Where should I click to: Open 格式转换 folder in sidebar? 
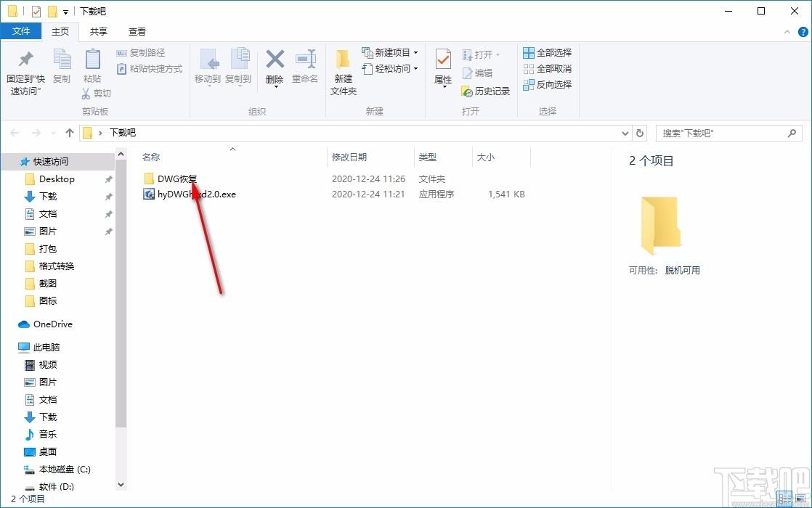(57, 266)
